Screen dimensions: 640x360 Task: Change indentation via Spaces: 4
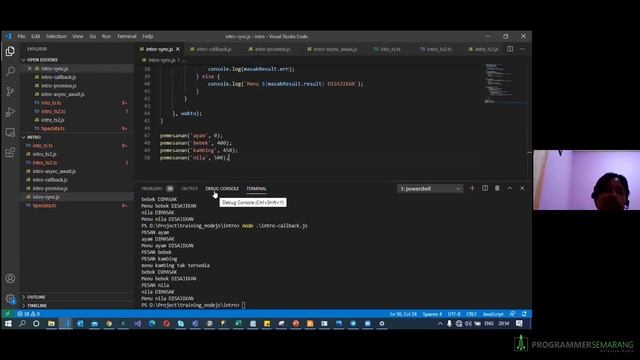click(432, 314)
